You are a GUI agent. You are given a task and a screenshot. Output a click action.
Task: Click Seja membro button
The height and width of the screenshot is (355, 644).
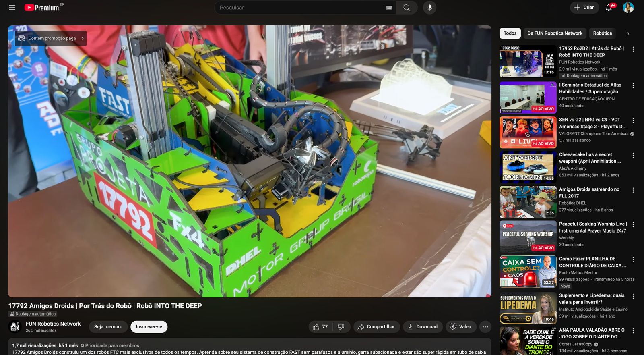pyautogui.click(x=108, y=327)
